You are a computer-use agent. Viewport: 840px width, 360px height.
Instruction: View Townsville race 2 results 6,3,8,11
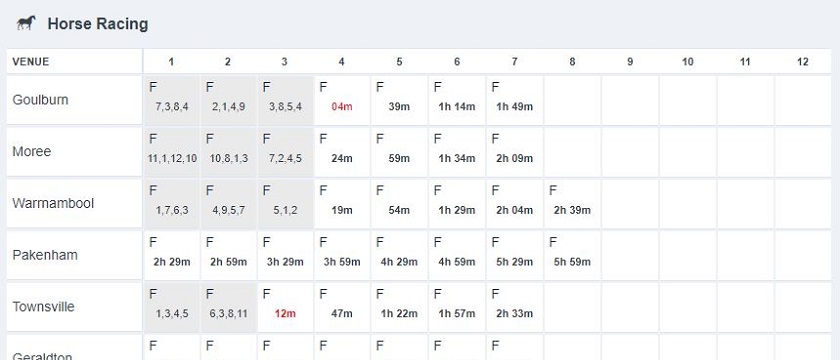point(228,308)
